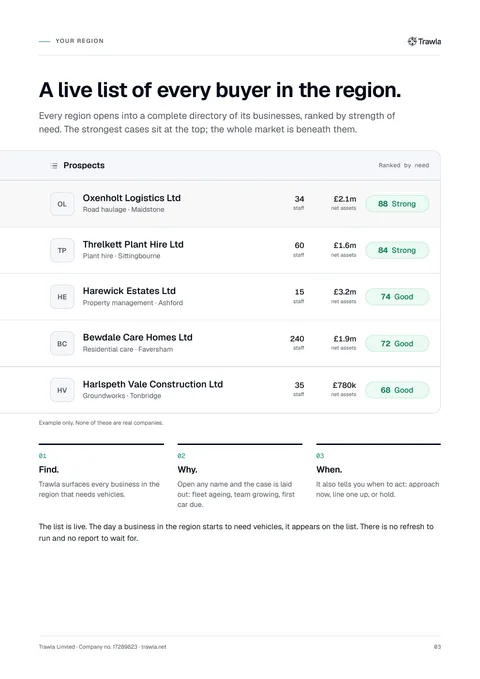Select the OL avatar badge
The height and width of the screenshot is (679, 480).
62,204
